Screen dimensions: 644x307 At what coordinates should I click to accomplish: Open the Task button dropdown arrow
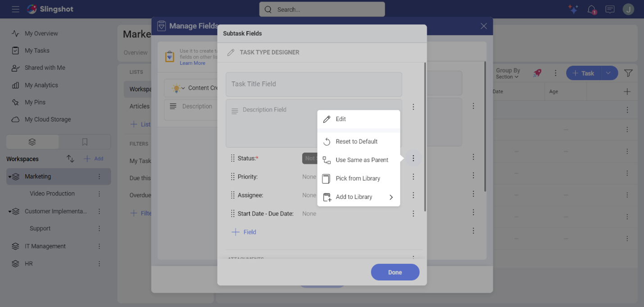(608, 73)
